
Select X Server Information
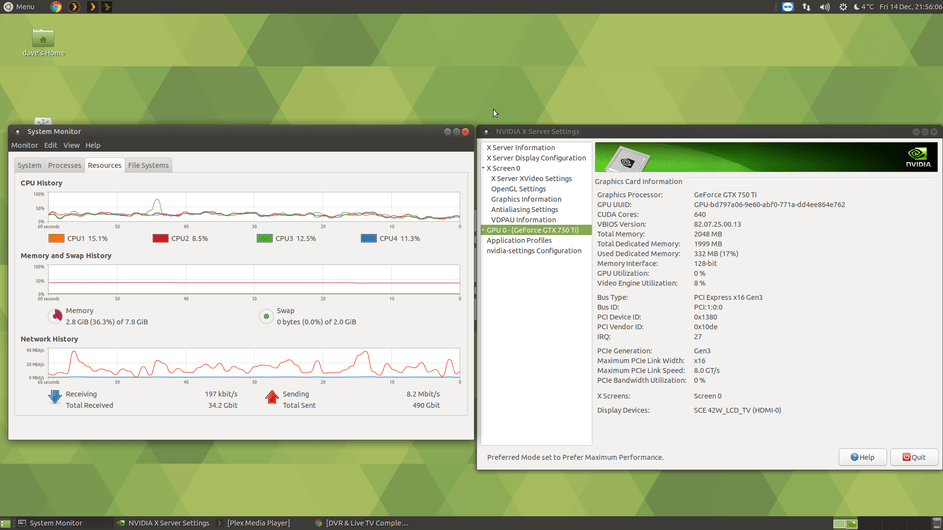click(521, 147)
